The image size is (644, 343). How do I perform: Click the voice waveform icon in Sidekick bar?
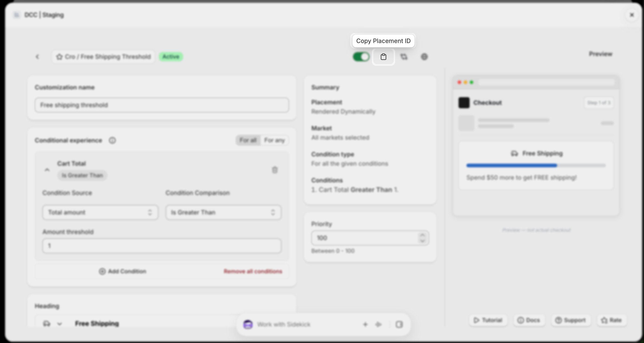click(378, 324)
